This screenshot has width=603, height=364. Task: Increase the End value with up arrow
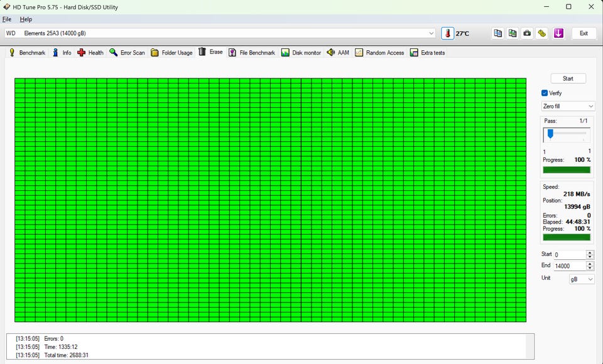pos(590,264)
